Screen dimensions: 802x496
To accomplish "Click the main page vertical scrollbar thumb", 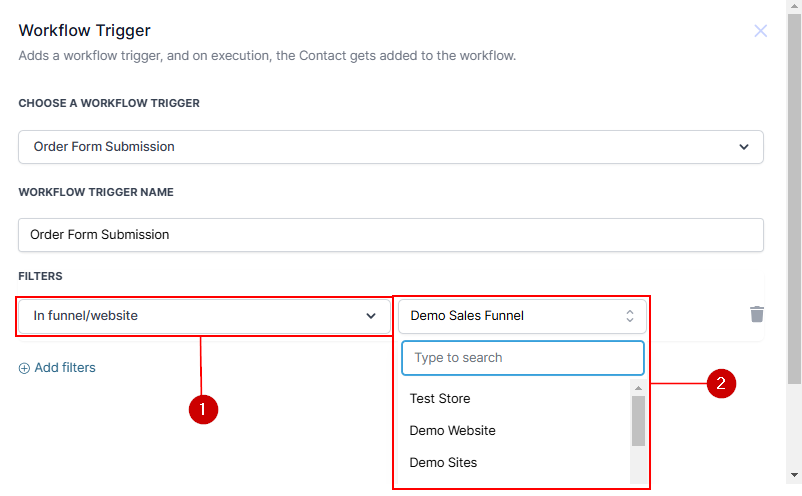I will 794,200.
